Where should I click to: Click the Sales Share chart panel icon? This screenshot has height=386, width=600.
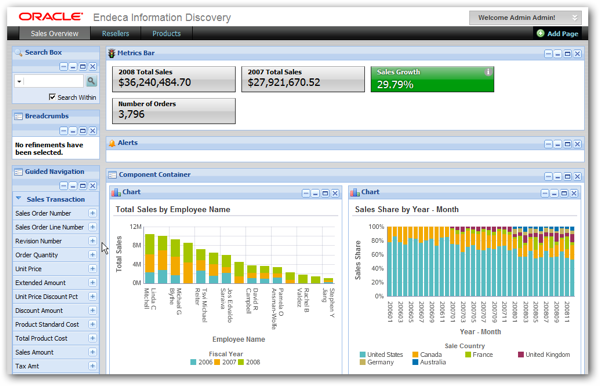tap(355, 192)
